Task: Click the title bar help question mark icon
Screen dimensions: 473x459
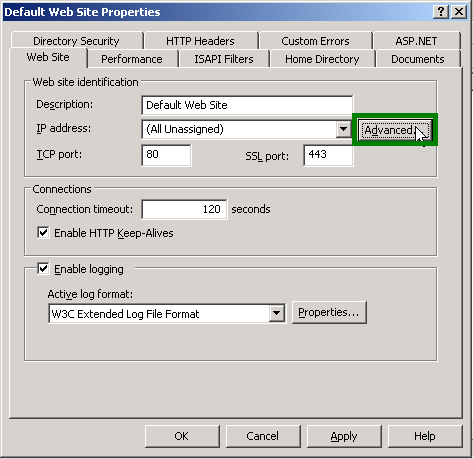Action: tap(440, 12)
